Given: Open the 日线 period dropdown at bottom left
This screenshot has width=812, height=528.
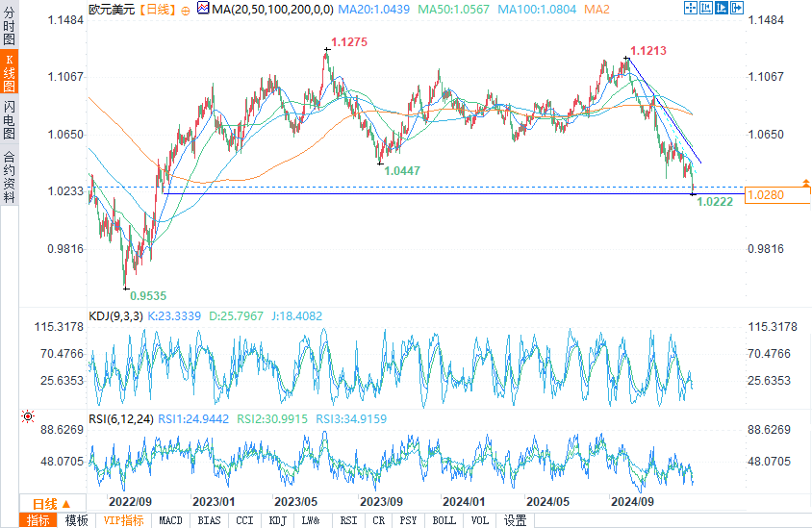Looking at the screenshot, I should click(52, 504).
